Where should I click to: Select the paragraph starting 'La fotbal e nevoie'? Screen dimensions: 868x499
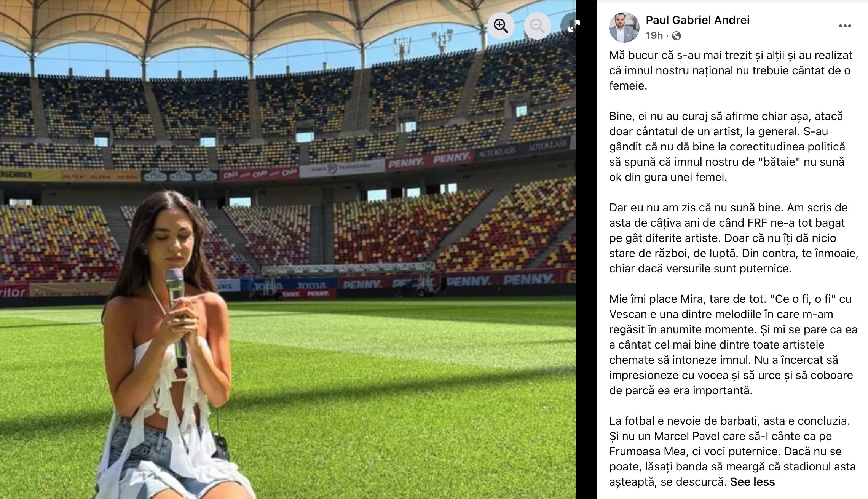tap(732, 451)
